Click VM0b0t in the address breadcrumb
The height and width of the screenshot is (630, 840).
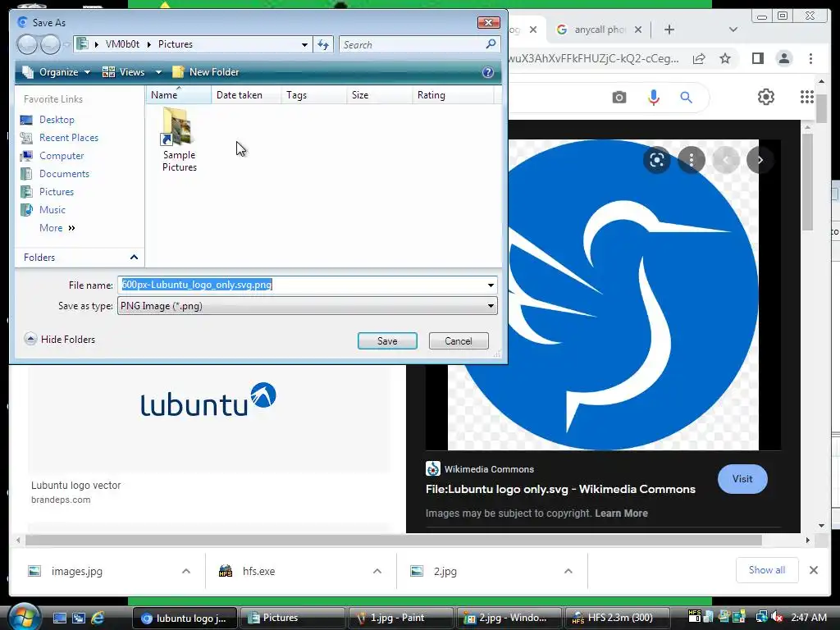[122, 44]
